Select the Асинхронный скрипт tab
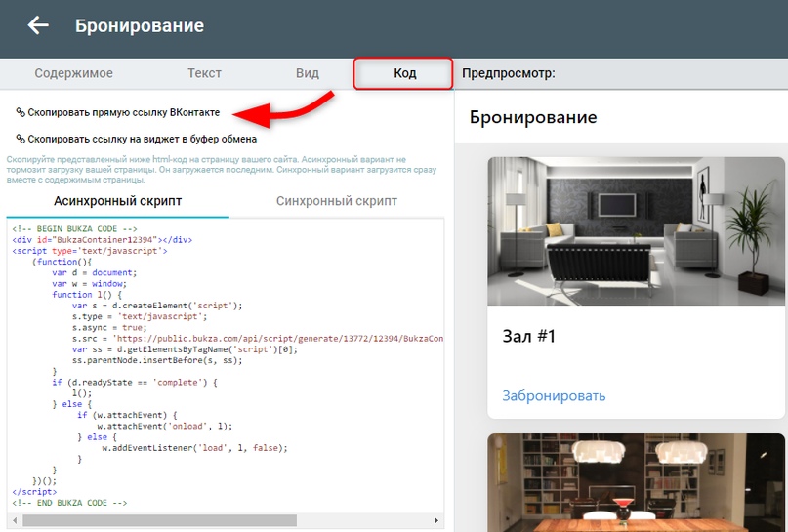788x532 pixels. [117, 201]
